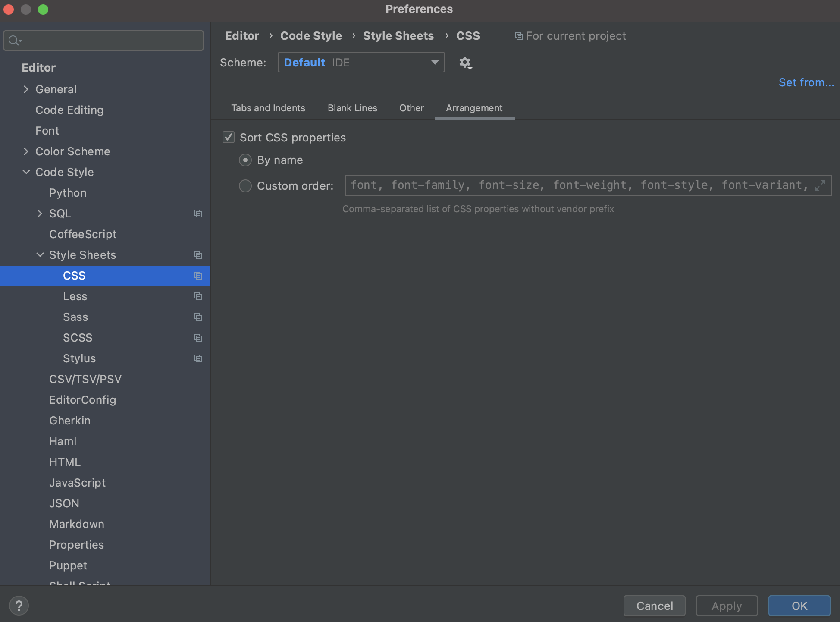The image size is (840, 622).
Task: Select Stylus under Style Sheets
Action: pyautogui.click(x=79, y=358)
